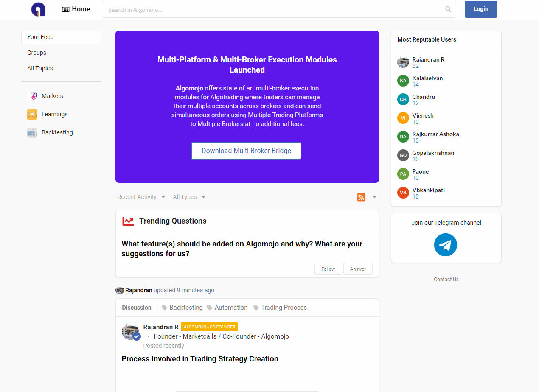Open Gopalakrishnan's profile name link
The height and width of the screenshot is (392, 539).
pyautogui.click(x=433, y=153)
